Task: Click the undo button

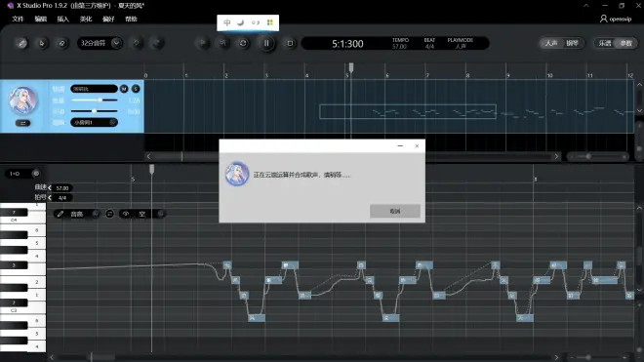Action: pyautogui.click(x=137, y=43)
